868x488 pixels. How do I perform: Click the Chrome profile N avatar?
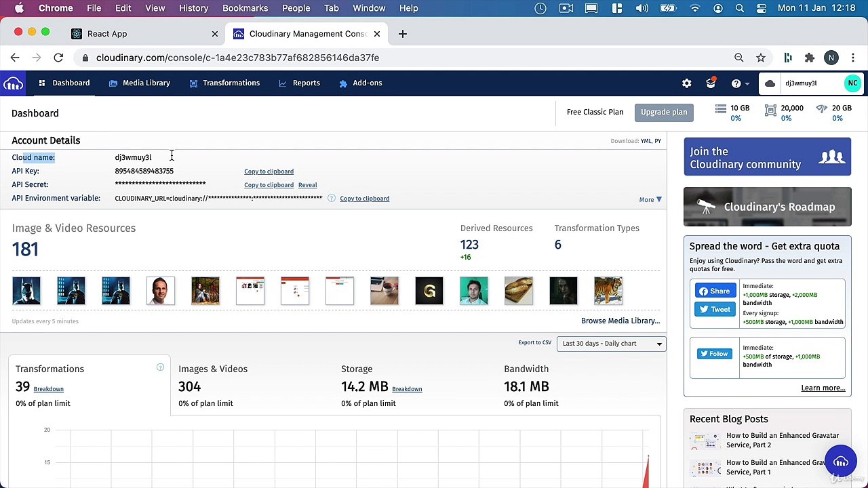tap(831, 58)
